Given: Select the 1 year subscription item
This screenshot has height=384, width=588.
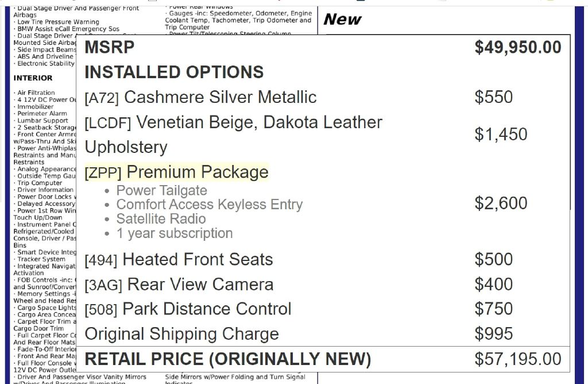Looking at the screenshot, I should tap(175, 233).
